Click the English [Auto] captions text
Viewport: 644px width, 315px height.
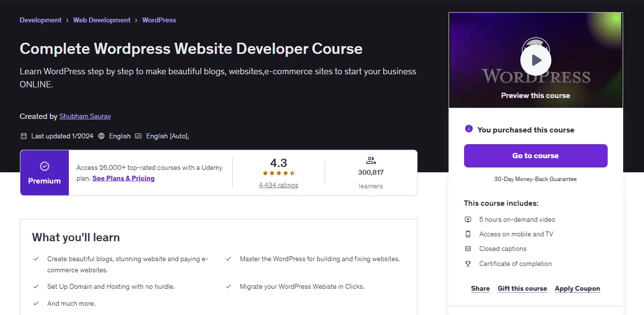point(167,136)
